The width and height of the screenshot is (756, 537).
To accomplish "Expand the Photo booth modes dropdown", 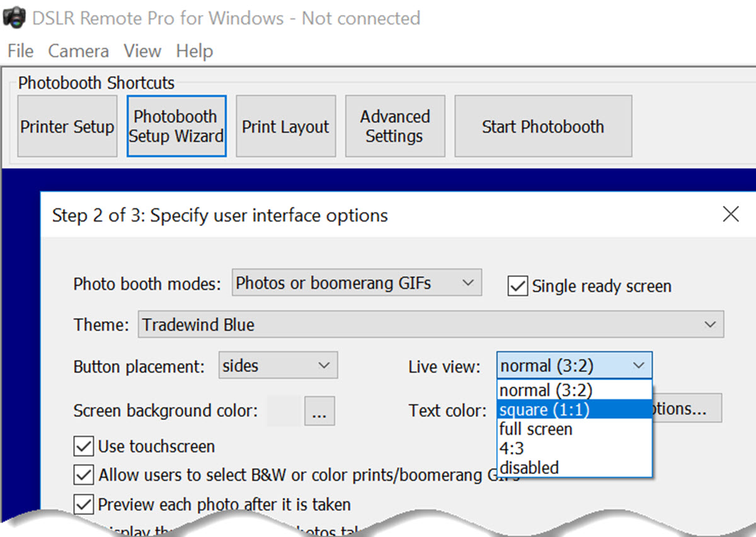I will tap(357, 283).
